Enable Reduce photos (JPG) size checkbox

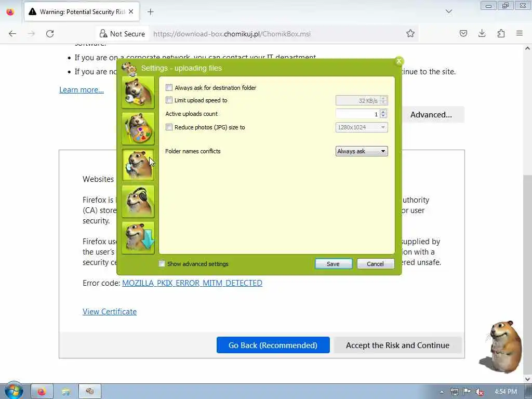pyautogui.click(x=169, y=127)
